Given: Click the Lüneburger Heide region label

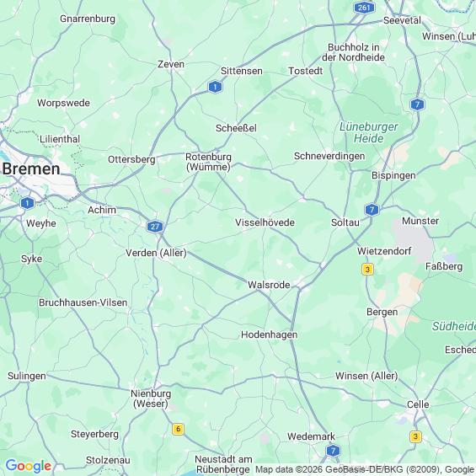Looking at the screenshot, I should pos(368,132).
